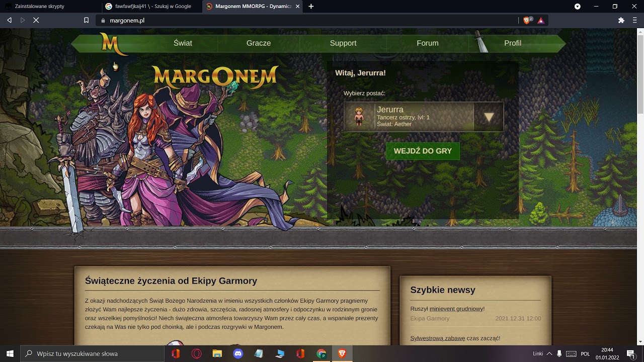Expand the character selection dropdown arrow
The height and width of the screenshot is (362, 644).
(x=489, y=117)
